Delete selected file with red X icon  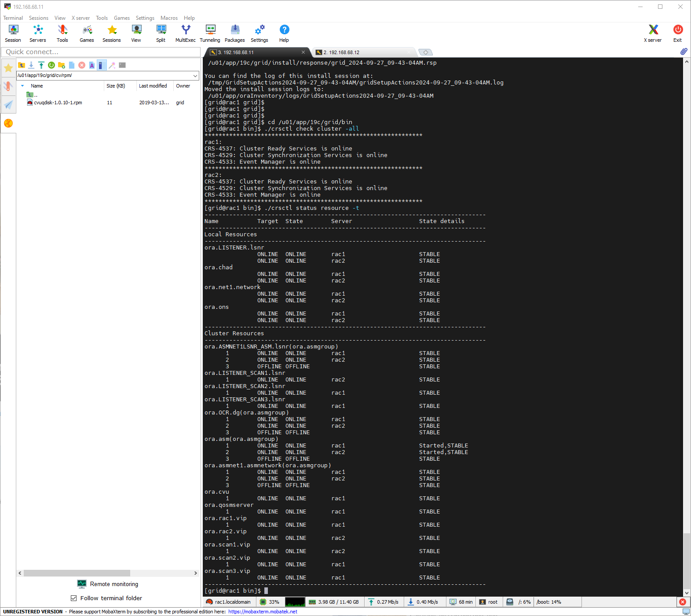click(82, 65)
